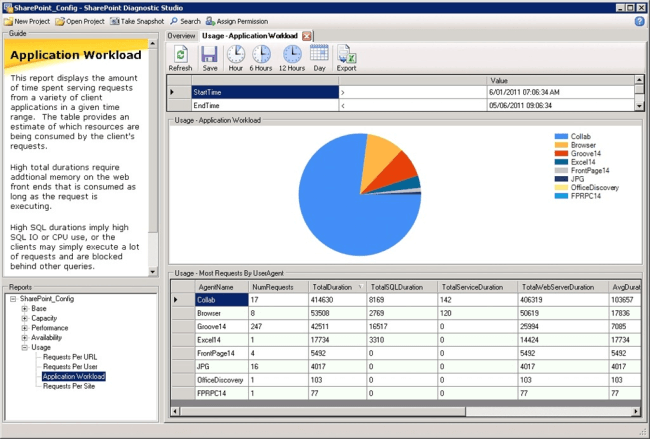Open help with the blue question icon
The image size is (650, 439).
(639, 21)
